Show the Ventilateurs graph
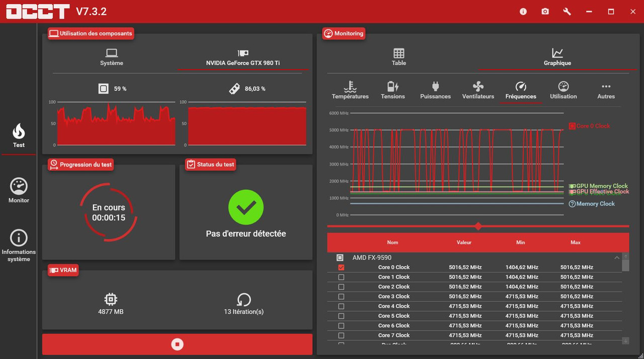This screenshot has width=644, height=359. (x=478, y=91)
